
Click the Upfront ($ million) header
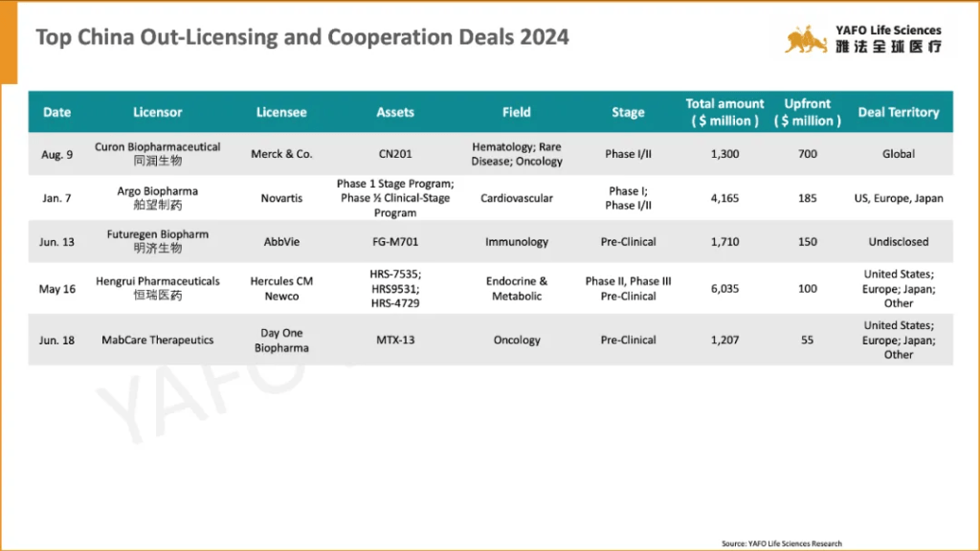tap(808, 112)
